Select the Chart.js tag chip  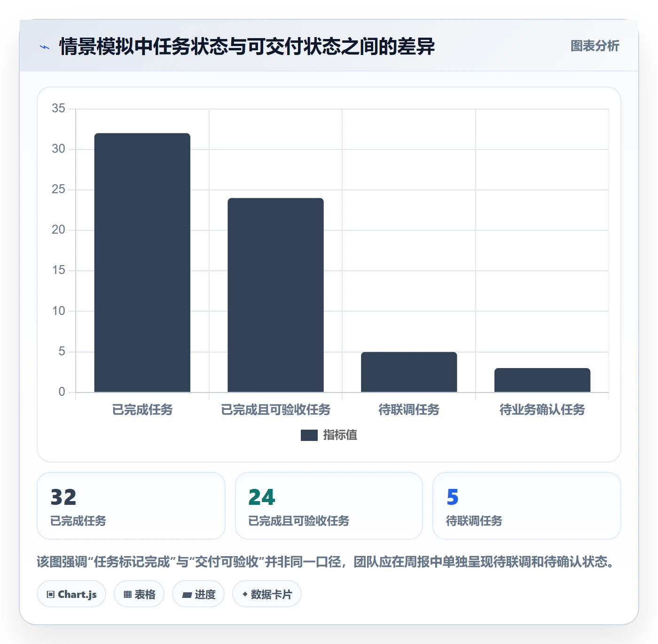[x=71, y=594]
